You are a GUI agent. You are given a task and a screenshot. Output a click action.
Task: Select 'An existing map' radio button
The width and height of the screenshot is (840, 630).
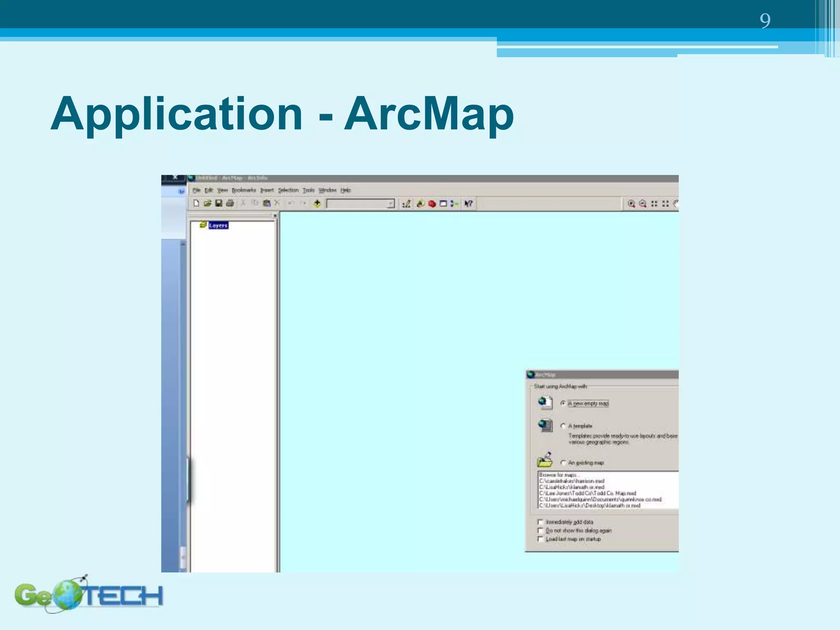click(x=563, y=463)
